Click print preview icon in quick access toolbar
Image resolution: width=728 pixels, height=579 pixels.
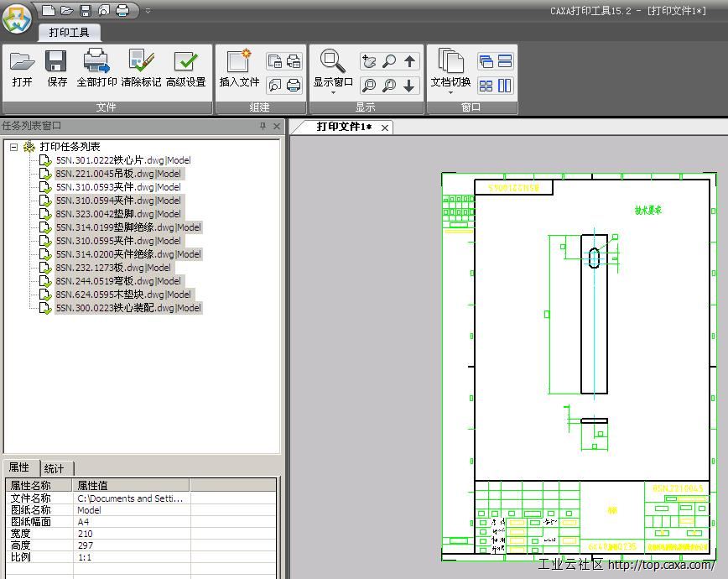[104, 10]
